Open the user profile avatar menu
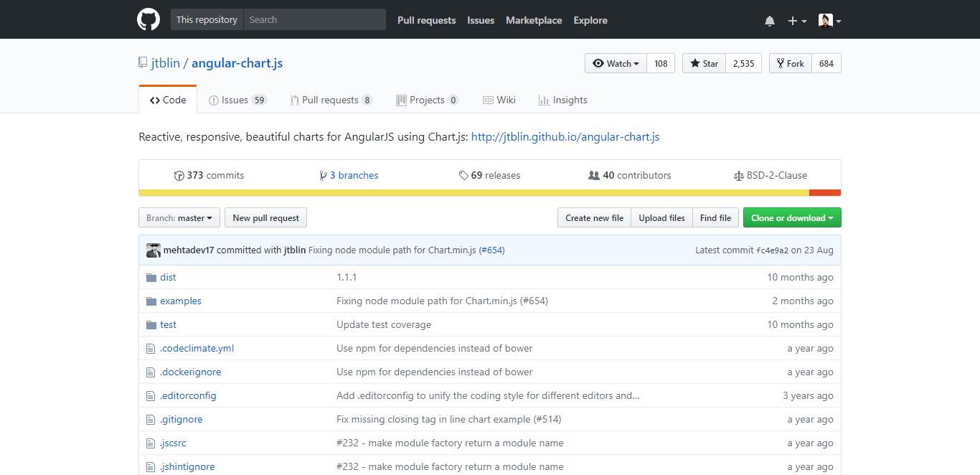The width and height of the screenshot is (980, 475). (829, 21)
